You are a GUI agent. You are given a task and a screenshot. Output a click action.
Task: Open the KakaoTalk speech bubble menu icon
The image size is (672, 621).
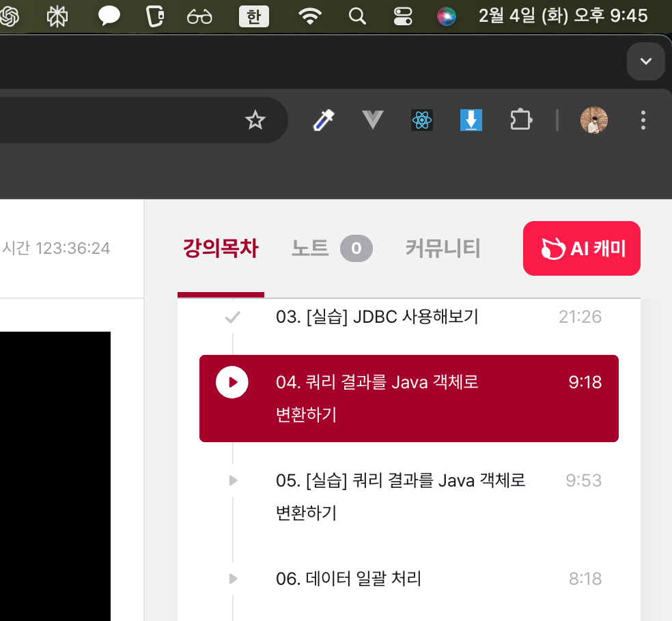[109, 16]
